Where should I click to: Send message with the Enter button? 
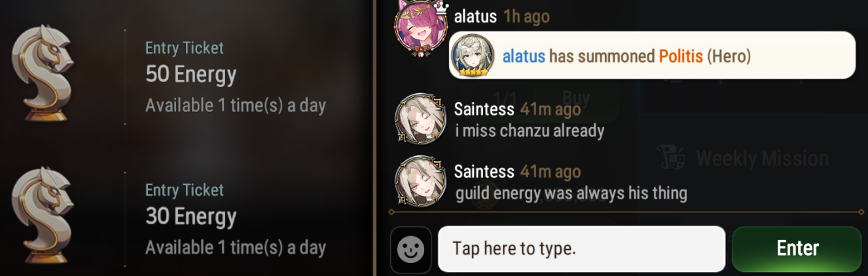tap(797, 248)
